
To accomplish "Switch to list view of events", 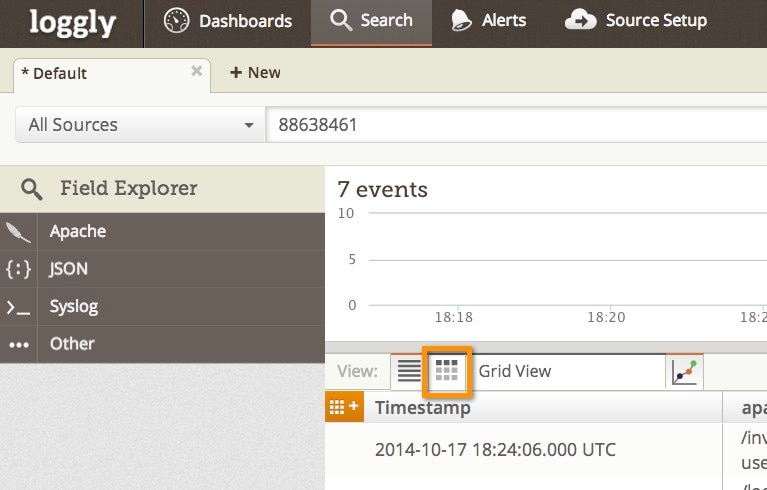I will (x=409, y=371).
